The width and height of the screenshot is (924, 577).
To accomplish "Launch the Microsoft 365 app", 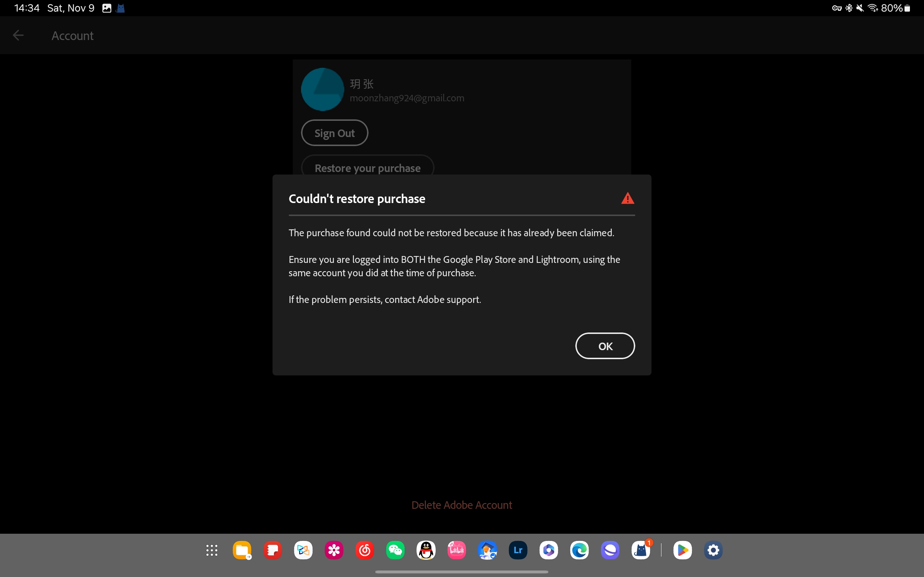I will [549, 550].
